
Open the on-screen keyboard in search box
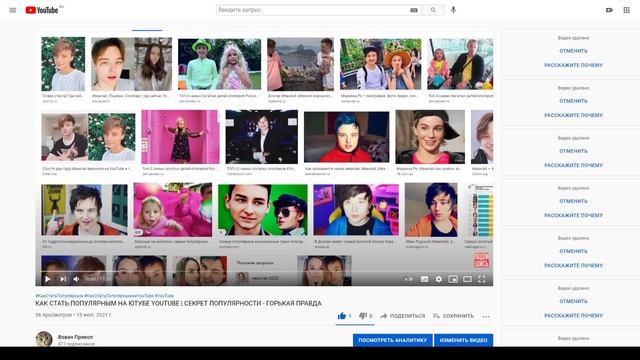tap(414, 10)
